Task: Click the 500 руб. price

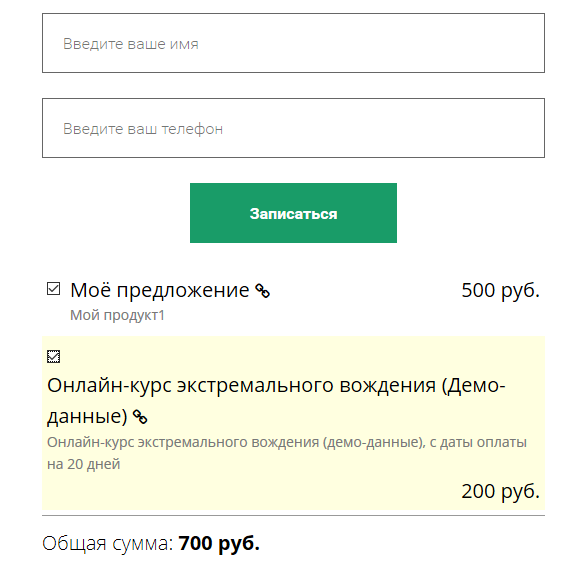Action: [500, 290]
